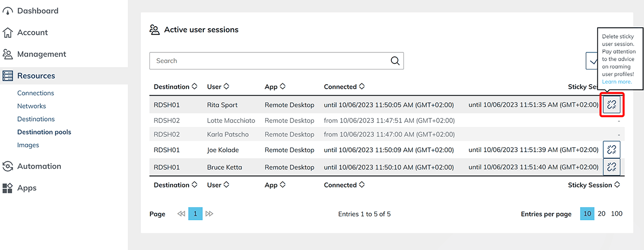Go to first page arrows icon

pyautogui.click(x=181, y=214)
